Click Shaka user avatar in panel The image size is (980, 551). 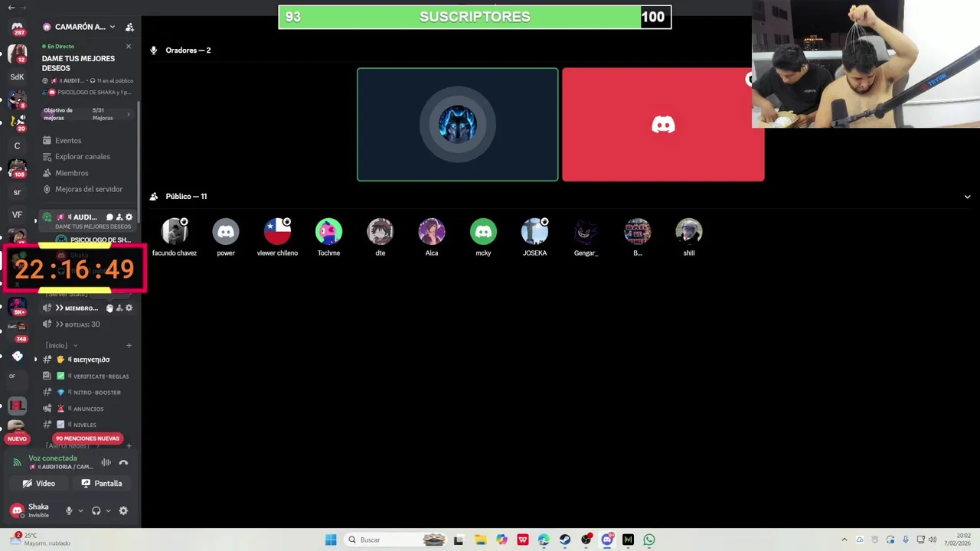click(x=17, y=510)
